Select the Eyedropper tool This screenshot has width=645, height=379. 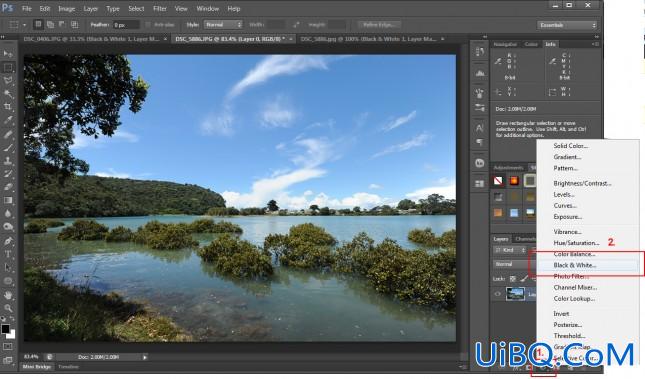pos(8,121)
